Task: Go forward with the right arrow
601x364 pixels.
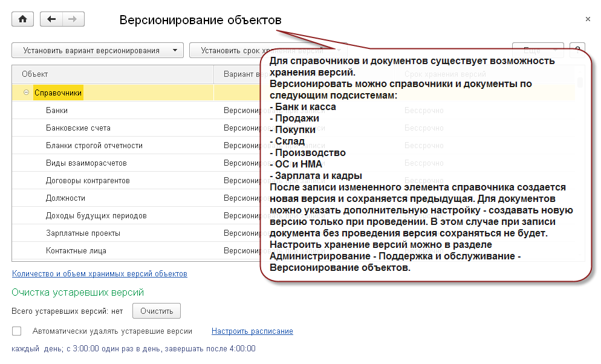Action: pos(73,19)
